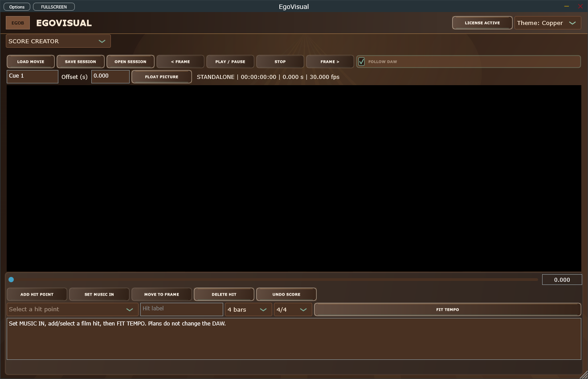Click the window resize grip corner
This screenshot has width=588, height=379.
583,374
